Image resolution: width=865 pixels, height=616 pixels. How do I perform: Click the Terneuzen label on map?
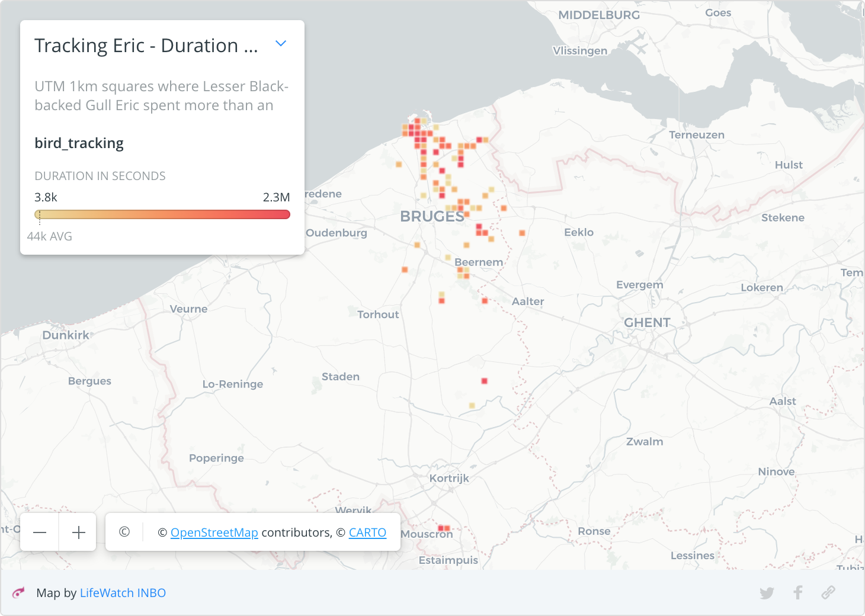tap(697, 135)
